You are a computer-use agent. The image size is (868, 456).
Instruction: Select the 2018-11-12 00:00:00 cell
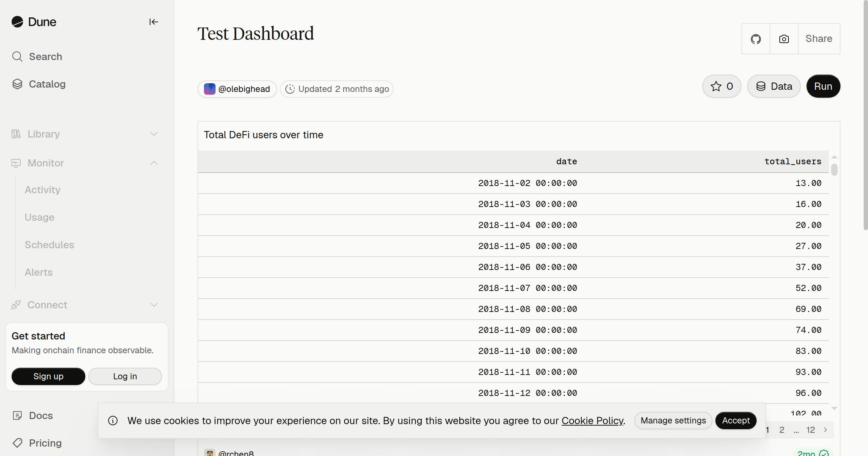pos(528,393)
